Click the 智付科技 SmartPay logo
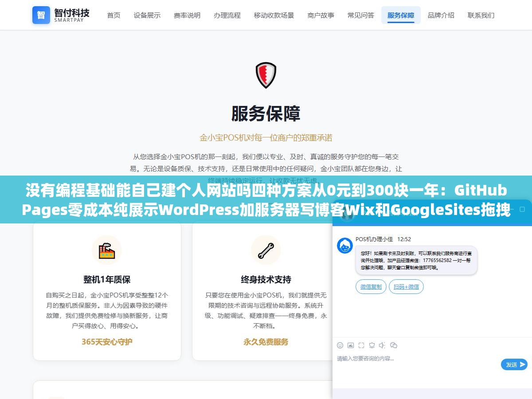Screen dimensions: 532x399 point(61,15)
